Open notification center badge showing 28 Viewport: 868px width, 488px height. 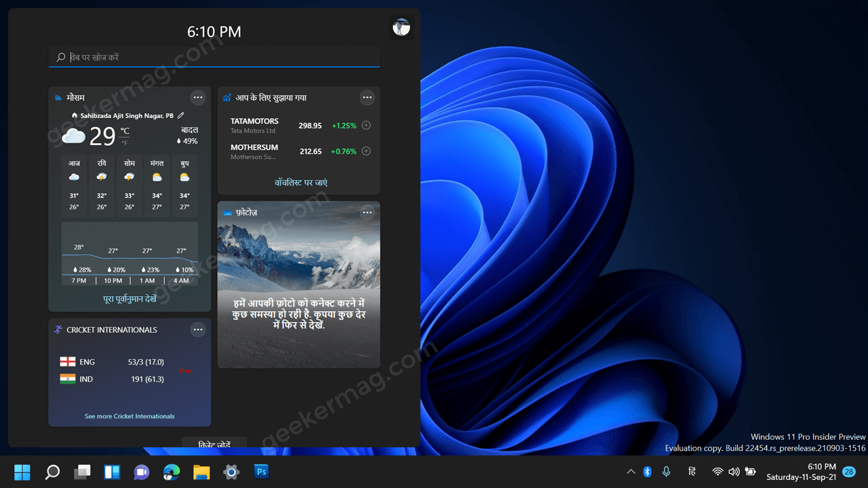848,472
